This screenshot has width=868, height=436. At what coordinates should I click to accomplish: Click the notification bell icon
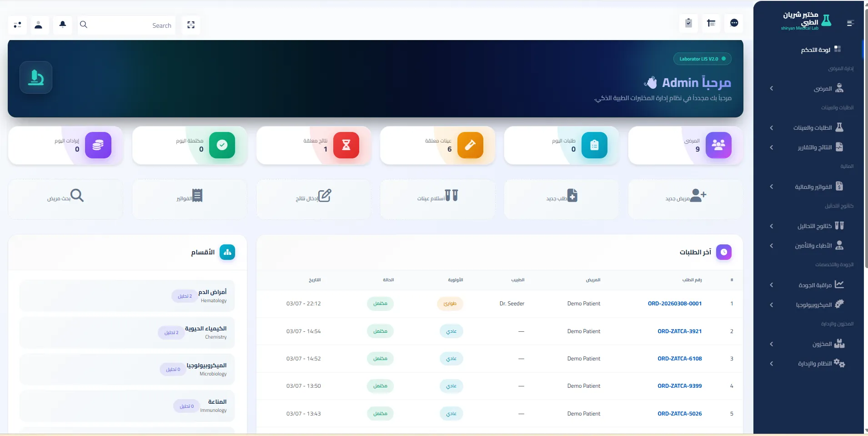63,25
